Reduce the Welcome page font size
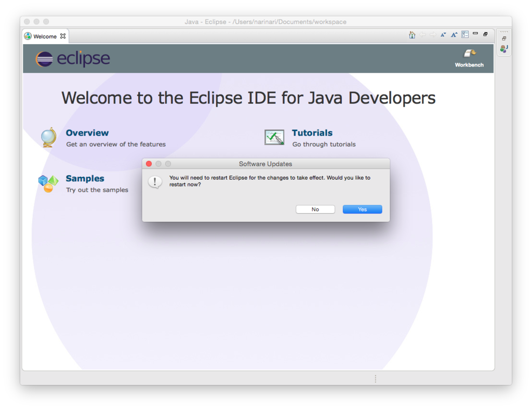Viewport: 532px width, 409px height. click(444, 35)
